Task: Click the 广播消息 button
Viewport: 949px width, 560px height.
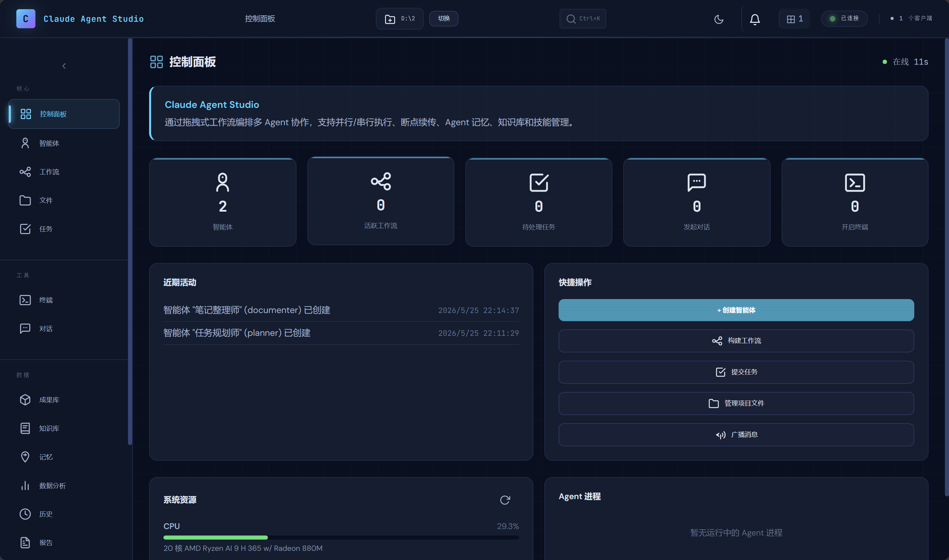Action: tap(736, 435)
